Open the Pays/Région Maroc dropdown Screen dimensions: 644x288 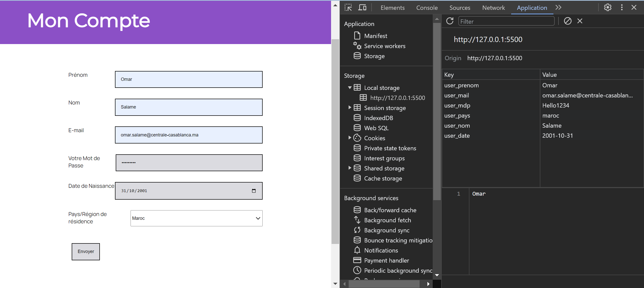click(x=196, y=218)
